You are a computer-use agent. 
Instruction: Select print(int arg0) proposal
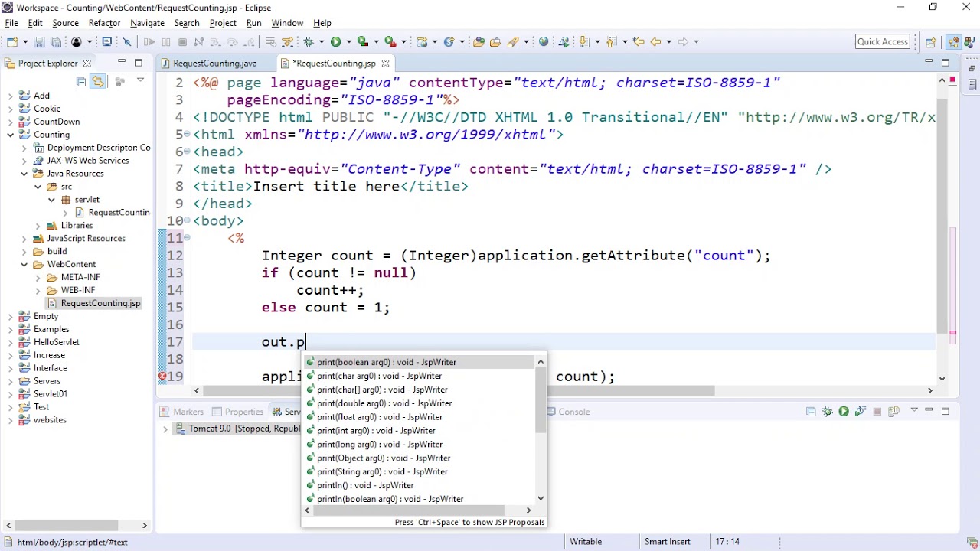tap(376, 431)
